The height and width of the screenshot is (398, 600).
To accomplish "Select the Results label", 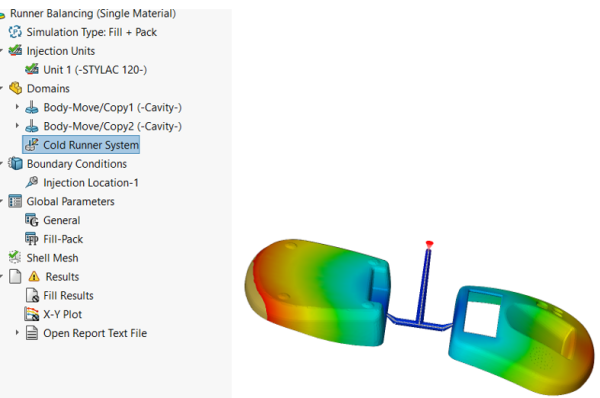I will point(62,277).
